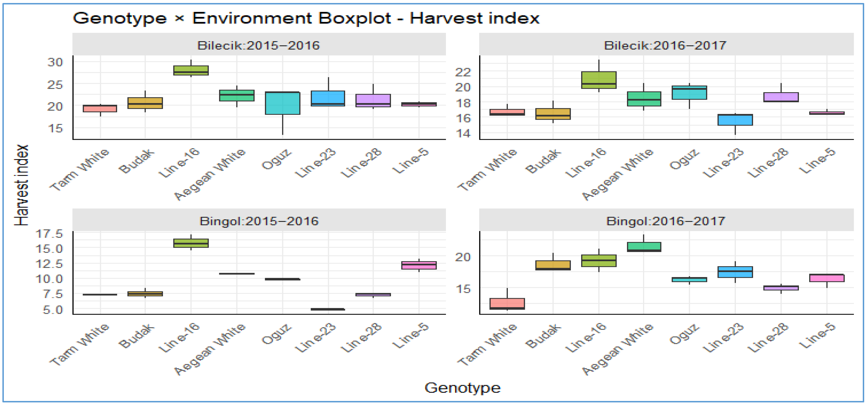This screenshot has height=406, width=868.
Task: Select the Aegean White box in Bilecik:2015−2016
Action: click(237, 95)
